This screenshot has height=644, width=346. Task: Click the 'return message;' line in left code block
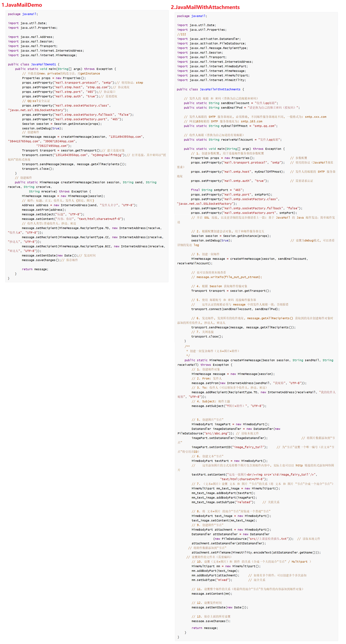pyautogui.click(x=35, y=269)
